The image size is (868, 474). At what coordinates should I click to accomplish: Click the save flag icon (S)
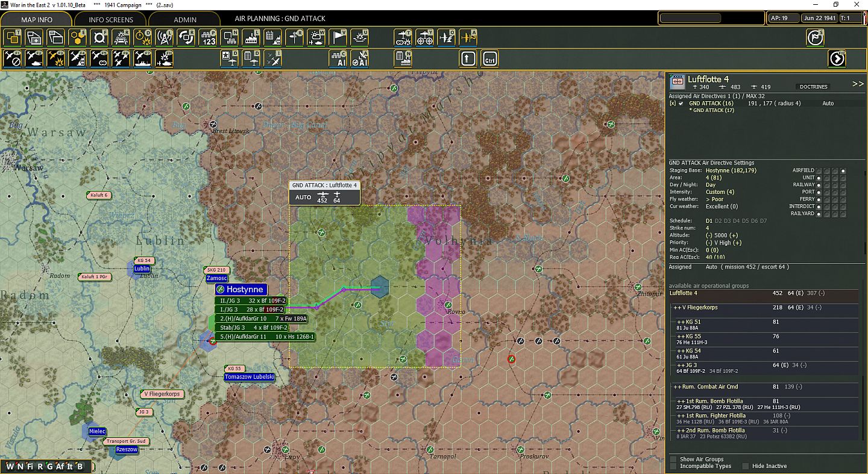point(815,37)
